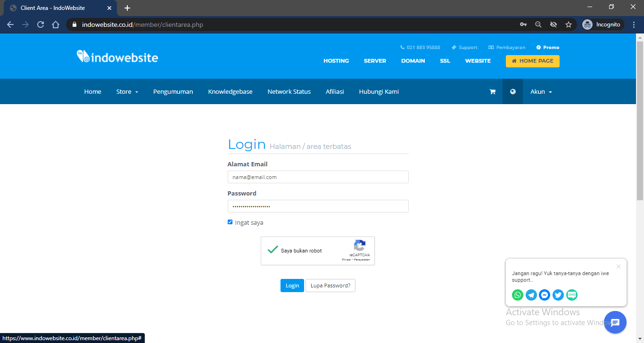This screenshot has width=644, height=343.
Task: Click the blue Login button
Action: 292,286
